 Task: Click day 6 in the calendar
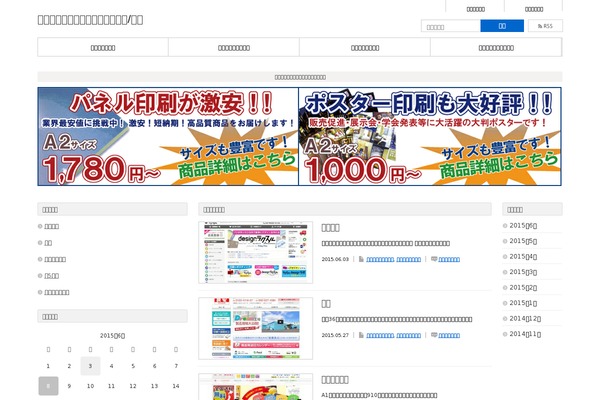coord(154,366)
